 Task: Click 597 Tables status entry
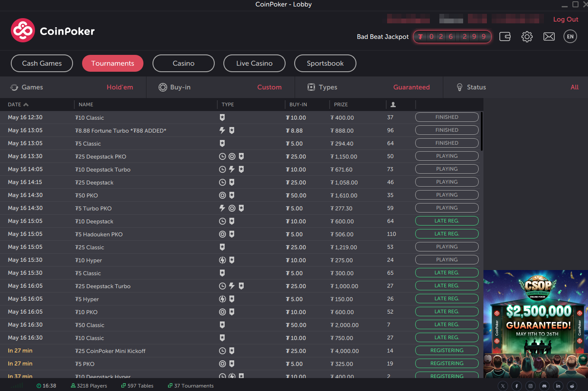click(x=137, y=386)
